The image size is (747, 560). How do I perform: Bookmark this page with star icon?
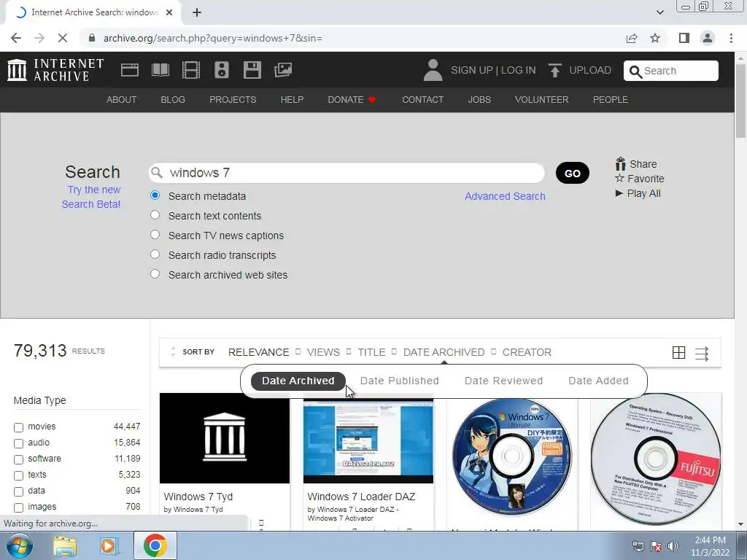(655, 38)
